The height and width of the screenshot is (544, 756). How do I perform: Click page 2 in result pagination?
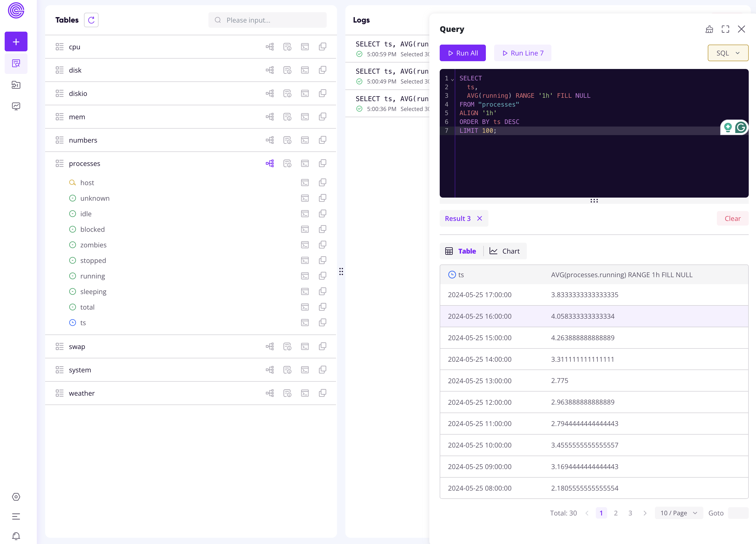(616, 513)
